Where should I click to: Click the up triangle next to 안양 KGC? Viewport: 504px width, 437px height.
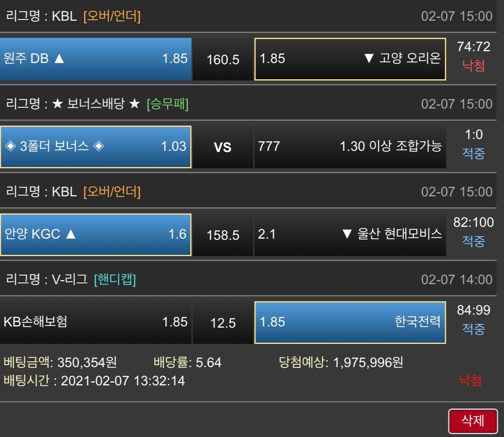coord(71,234)
